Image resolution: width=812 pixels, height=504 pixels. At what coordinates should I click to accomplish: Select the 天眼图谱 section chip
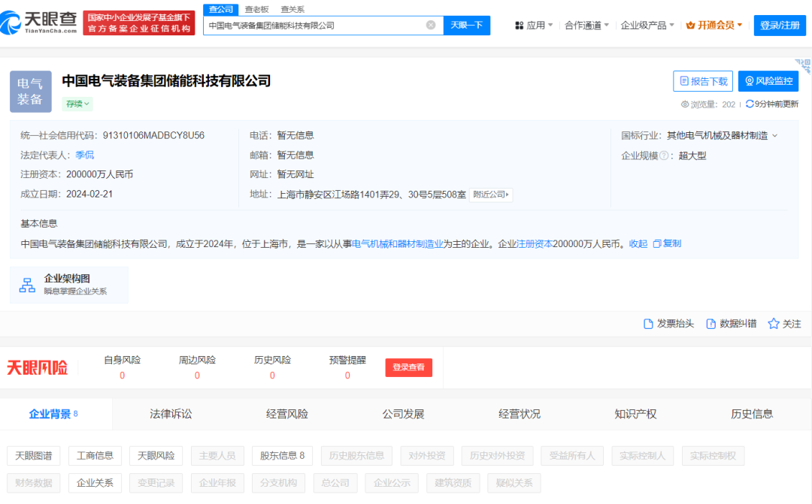[x=34, y=456]
